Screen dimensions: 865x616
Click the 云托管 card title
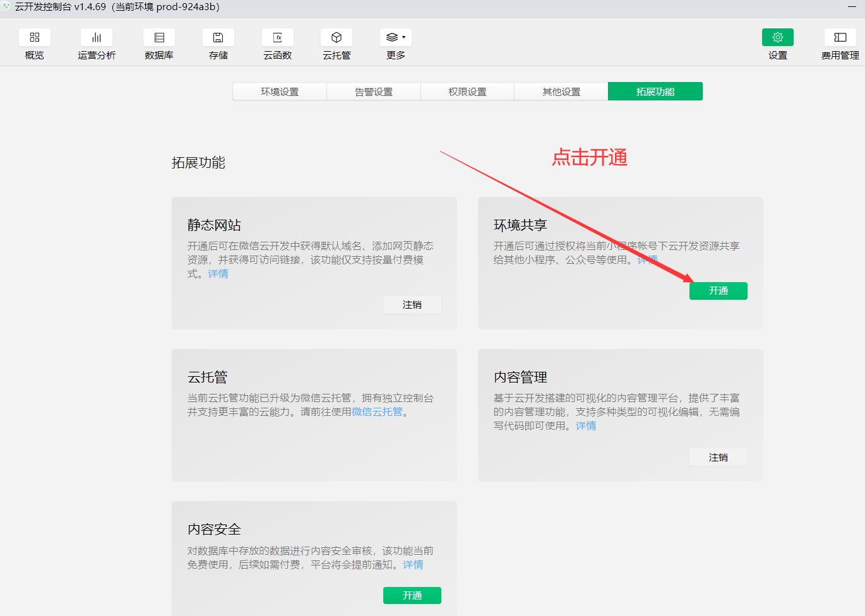point(207,377)
